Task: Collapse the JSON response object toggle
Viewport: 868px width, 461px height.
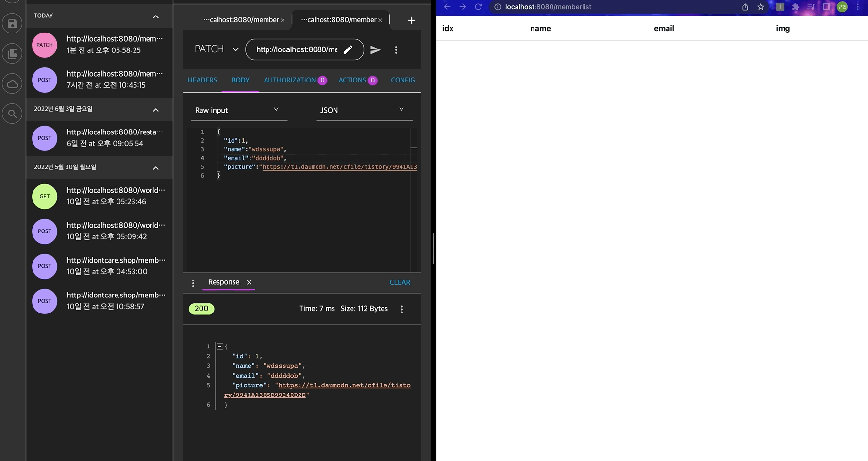Action: pos(220,346)
